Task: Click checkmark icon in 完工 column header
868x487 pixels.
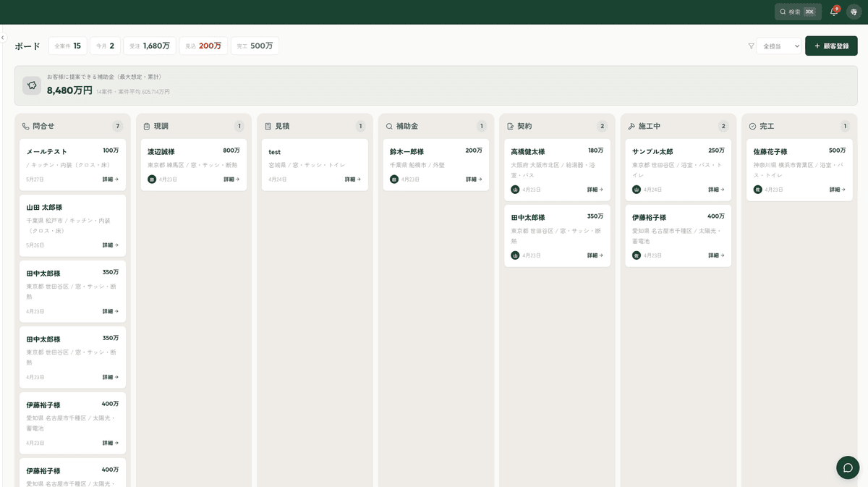Action: tap(752, 126)
